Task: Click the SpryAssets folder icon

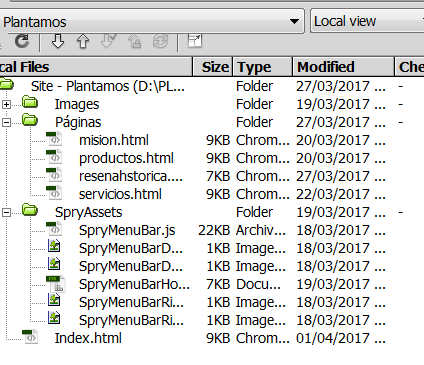Action: 30,210
